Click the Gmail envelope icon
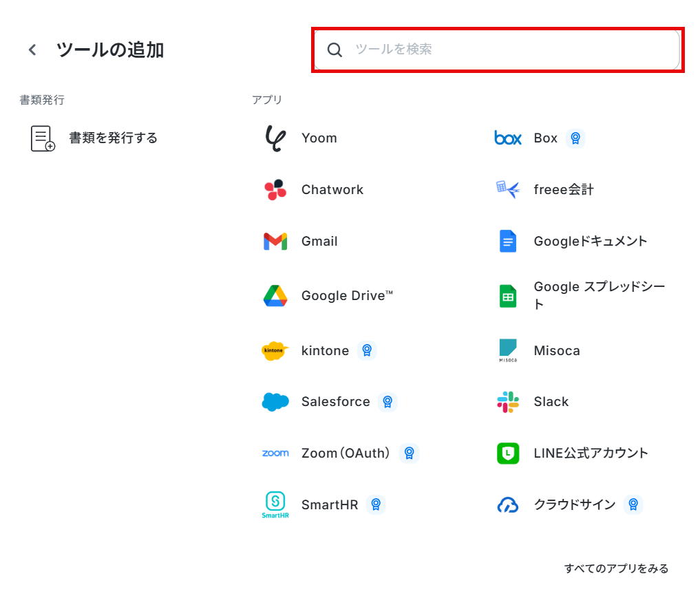Image resolution: width=700 pixels, height=596 pixels. [275, 242]
